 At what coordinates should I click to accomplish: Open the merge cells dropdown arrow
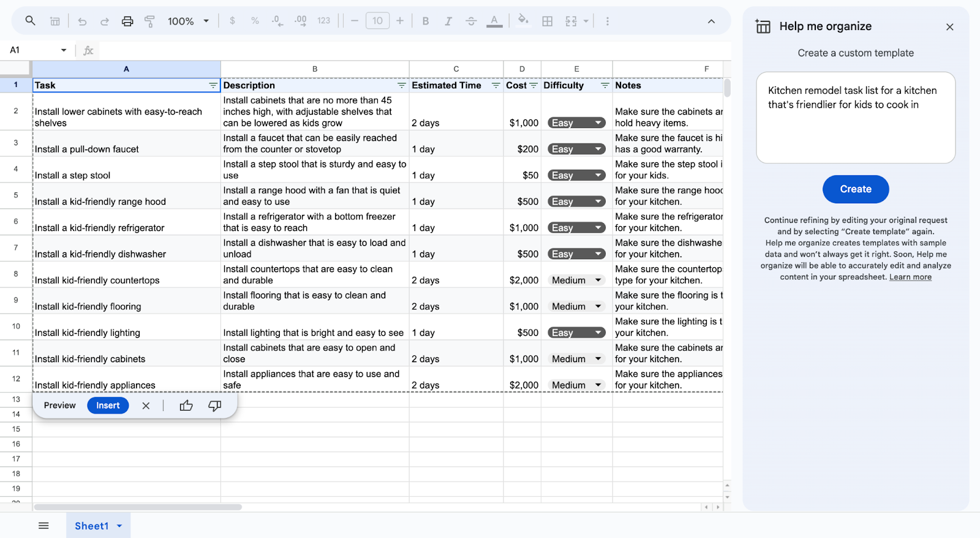click(586, 21)
